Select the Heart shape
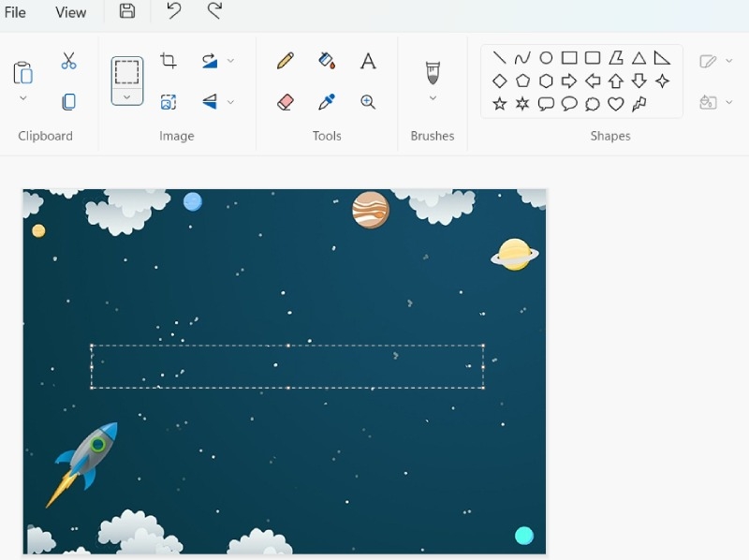 pos(616,104)
